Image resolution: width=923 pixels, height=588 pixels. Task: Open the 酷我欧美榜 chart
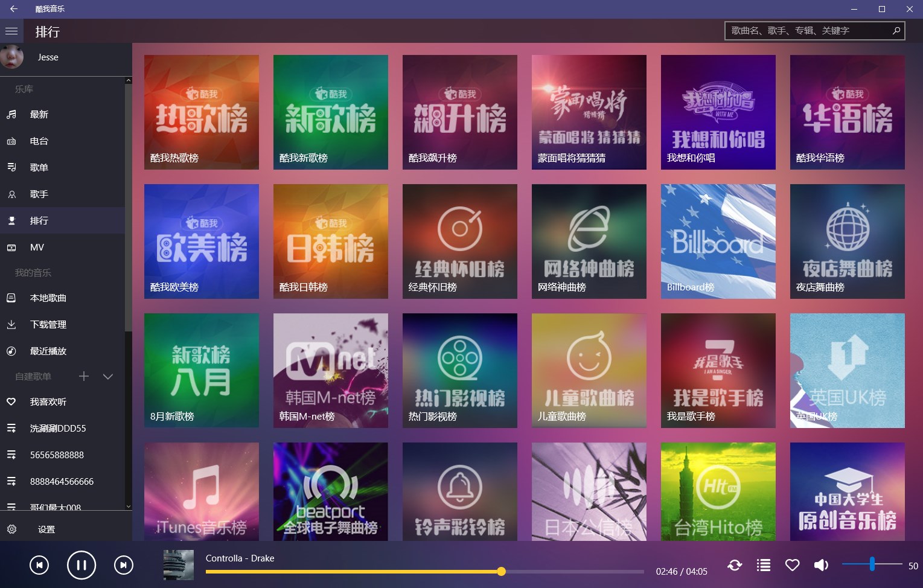[202, 241]
